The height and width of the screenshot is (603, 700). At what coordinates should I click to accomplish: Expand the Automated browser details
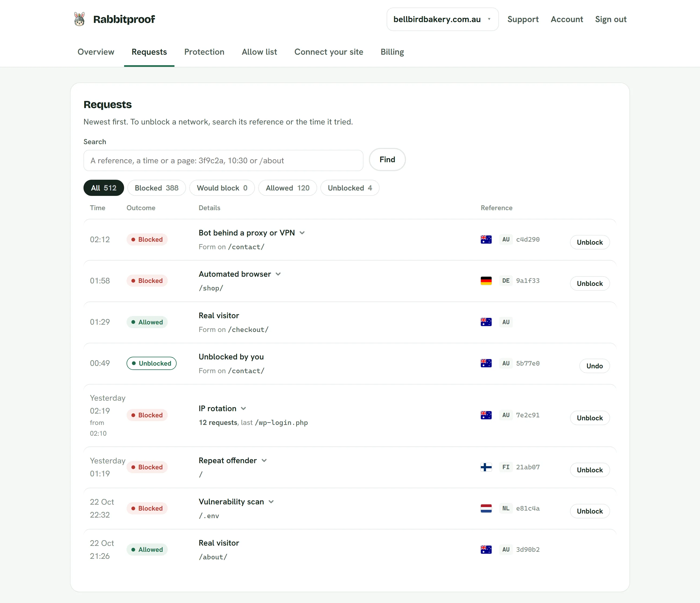coord(278,274)
